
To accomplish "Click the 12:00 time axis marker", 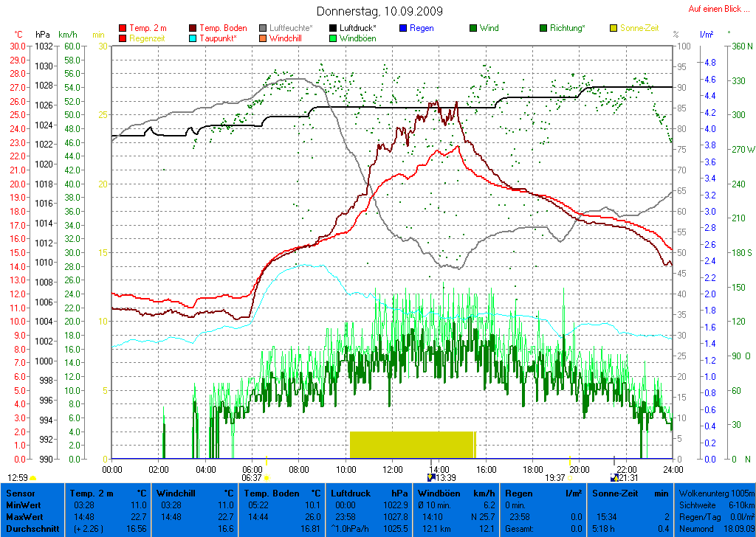I will (x=392, y=469).
